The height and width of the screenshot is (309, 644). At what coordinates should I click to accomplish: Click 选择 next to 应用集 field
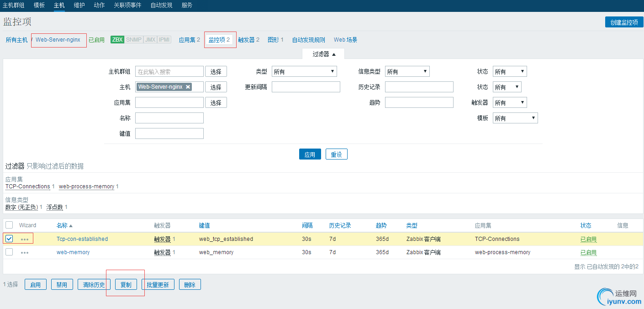[x=216, y=102]
